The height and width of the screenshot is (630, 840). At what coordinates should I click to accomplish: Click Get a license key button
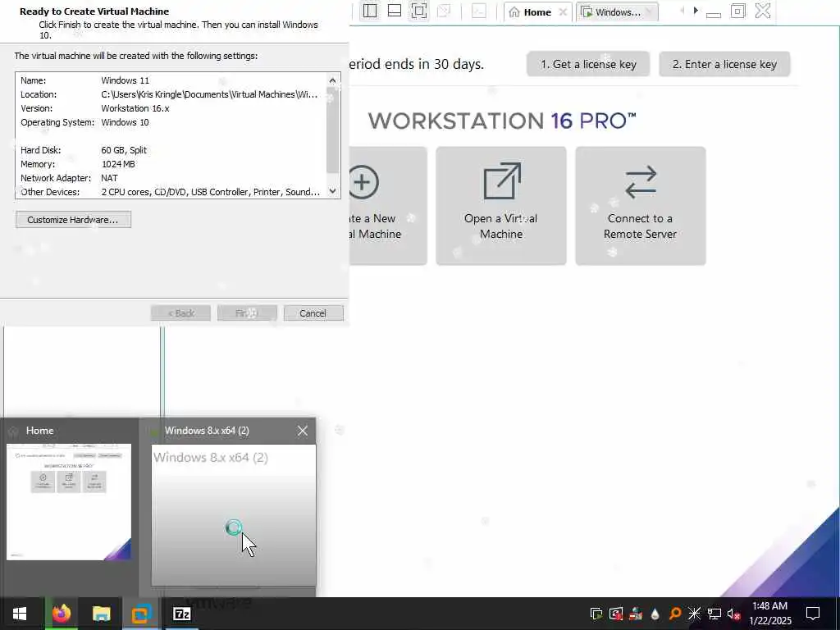[588, 64]
